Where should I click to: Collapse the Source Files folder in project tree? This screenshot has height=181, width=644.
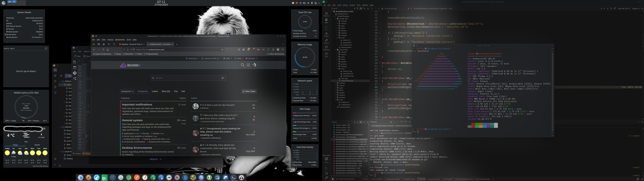coord(335,50)
